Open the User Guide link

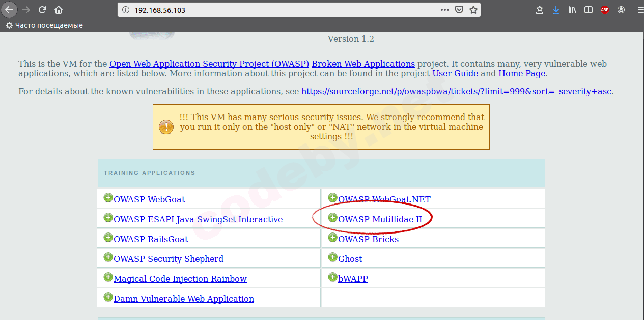click(x=455, y=73)
